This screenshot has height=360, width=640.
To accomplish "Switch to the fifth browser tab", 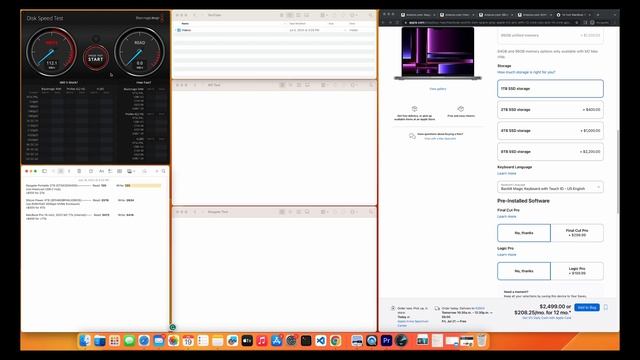I will [x=572, y=15].
